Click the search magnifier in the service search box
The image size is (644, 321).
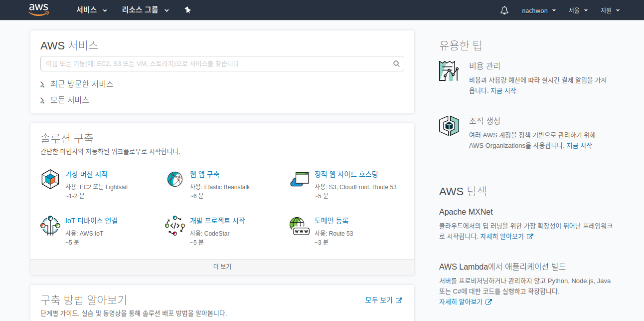(x=396, y=63)
